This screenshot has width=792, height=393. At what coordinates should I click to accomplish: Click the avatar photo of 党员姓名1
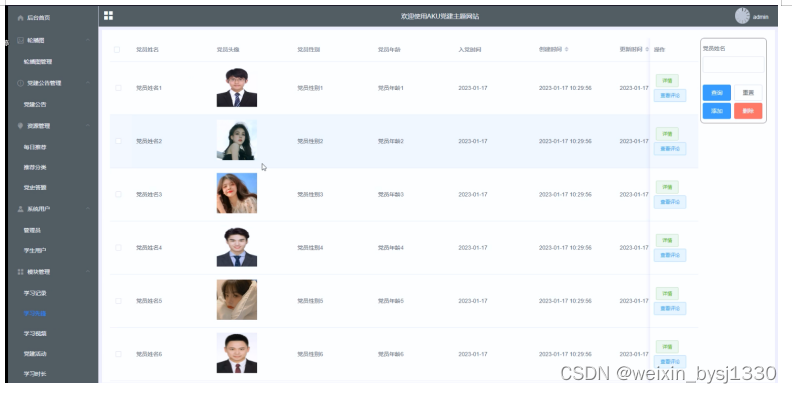point(237,87)
